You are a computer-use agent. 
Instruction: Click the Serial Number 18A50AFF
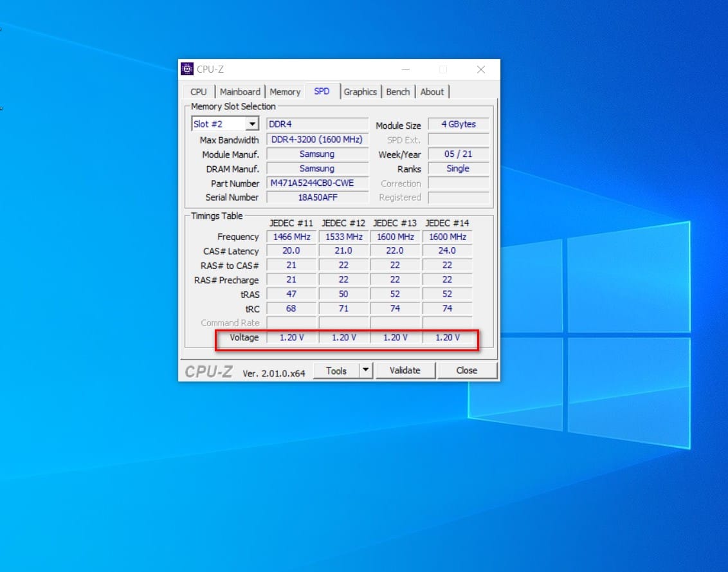[318, 198]
